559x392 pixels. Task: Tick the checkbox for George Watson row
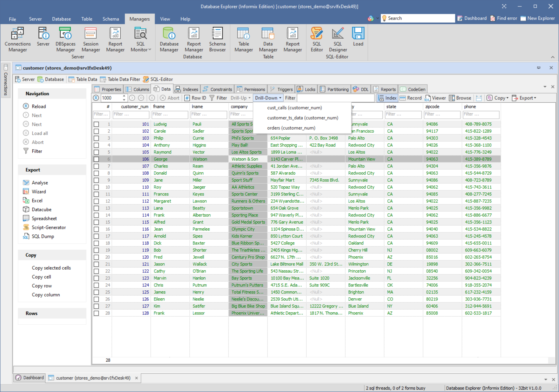click(96, 159)
